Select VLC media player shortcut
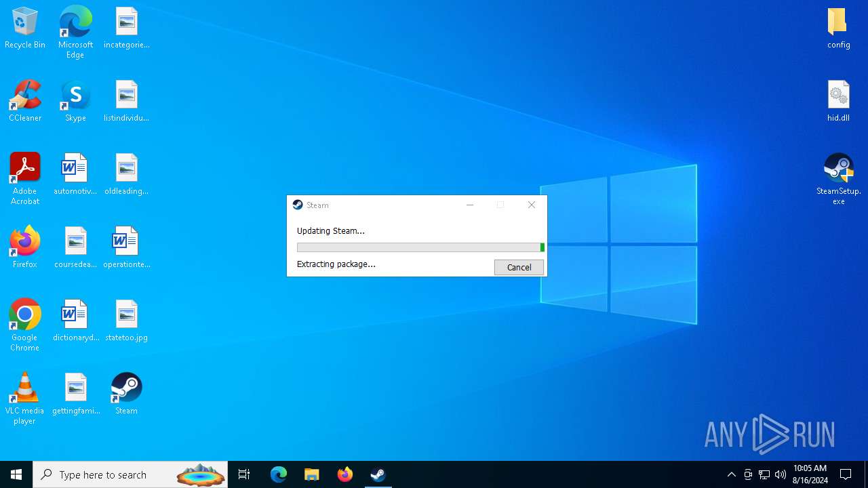868x488 pixels. [25, 399]
